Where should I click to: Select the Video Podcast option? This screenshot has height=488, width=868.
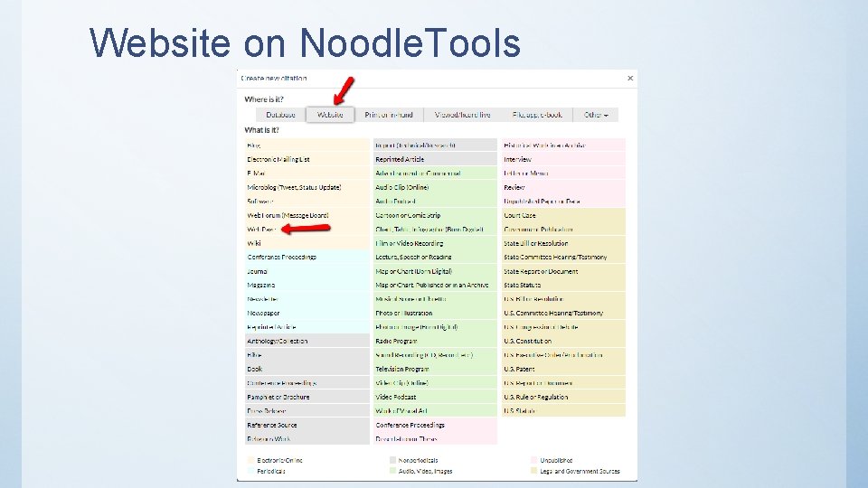click(435, 398)
